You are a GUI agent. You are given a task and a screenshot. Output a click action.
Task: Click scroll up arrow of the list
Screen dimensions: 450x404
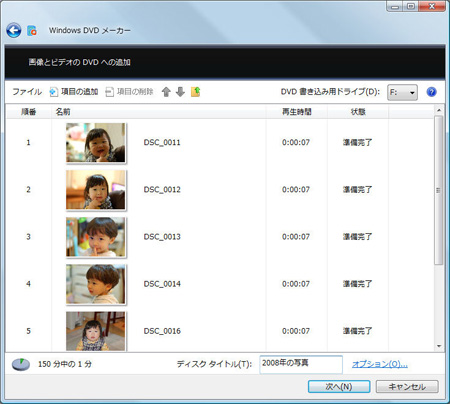[x=439, y=110]
